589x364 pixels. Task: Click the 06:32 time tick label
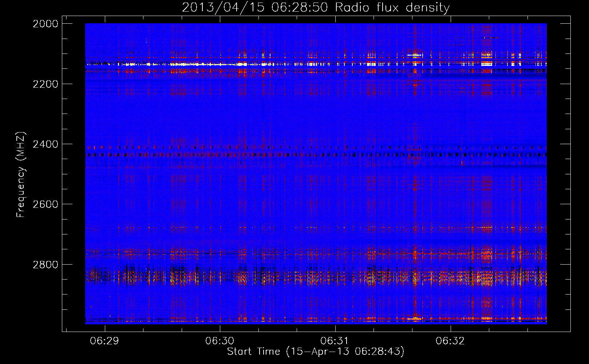point(450,341)
